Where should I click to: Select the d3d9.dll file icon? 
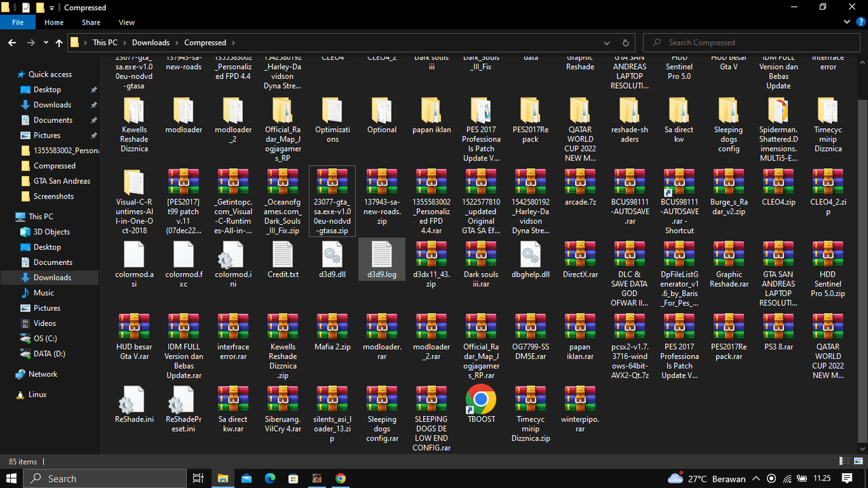click(332, 254)
